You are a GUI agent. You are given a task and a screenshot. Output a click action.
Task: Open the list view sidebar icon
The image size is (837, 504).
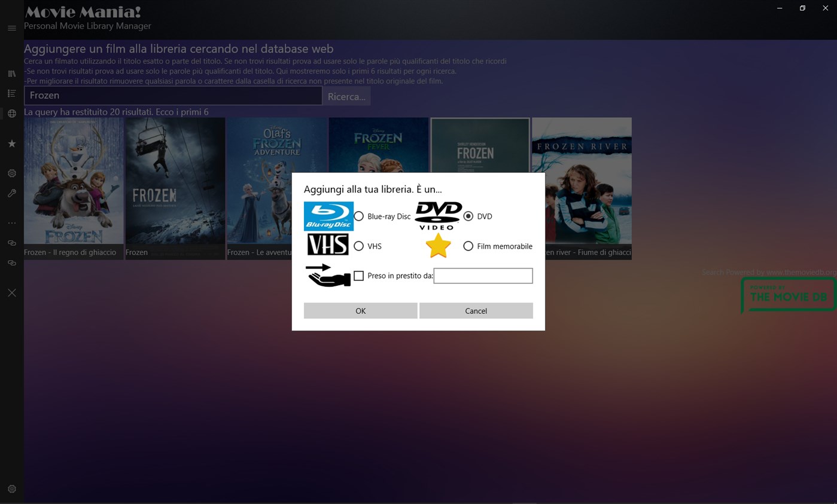point(11,93)
